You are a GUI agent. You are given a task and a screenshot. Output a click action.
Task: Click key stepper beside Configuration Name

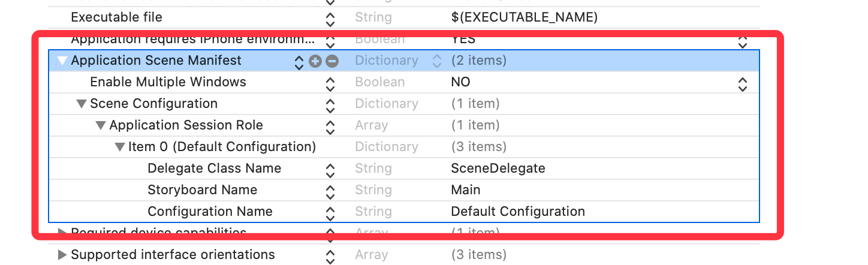click(x=330, y=212)
